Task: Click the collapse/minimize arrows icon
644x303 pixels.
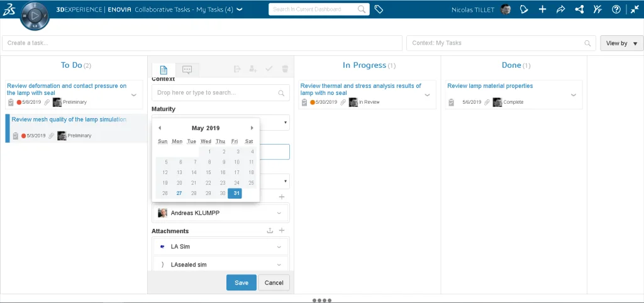Action: point(635,9)
